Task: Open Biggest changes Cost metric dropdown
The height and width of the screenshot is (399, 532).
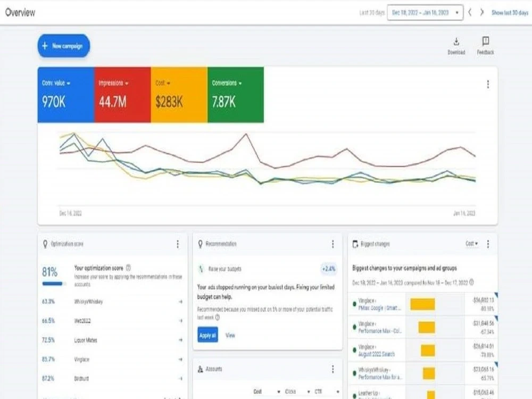Action: click(x=471, y=244)
